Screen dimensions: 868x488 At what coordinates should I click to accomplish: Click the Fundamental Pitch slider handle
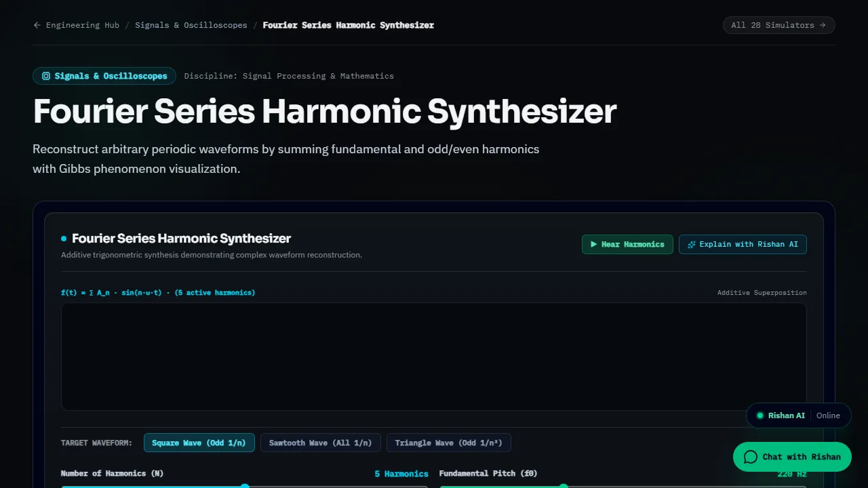564,486
